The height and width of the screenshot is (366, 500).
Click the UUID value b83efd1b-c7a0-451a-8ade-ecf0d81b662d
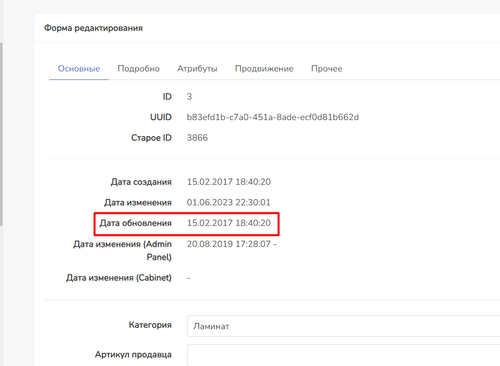tap(273, 117)
